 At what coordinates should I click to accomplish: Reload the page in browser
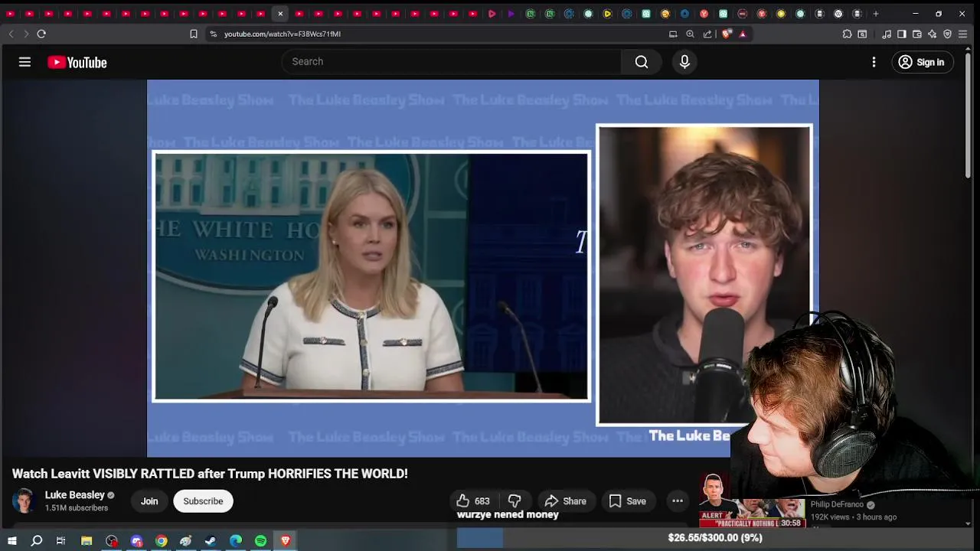pos(41,34)
